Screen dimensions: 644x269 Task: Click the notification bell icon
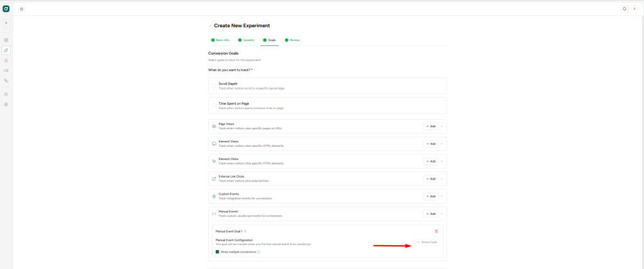(x=625, y=9)
